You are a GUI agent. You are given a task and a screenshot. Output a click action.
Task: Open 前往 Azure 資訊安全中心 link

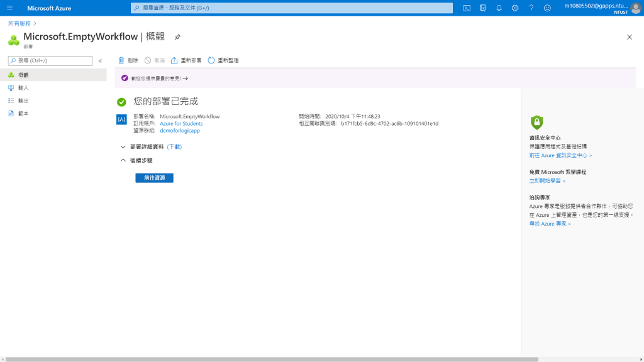click(x=560, y=156)
